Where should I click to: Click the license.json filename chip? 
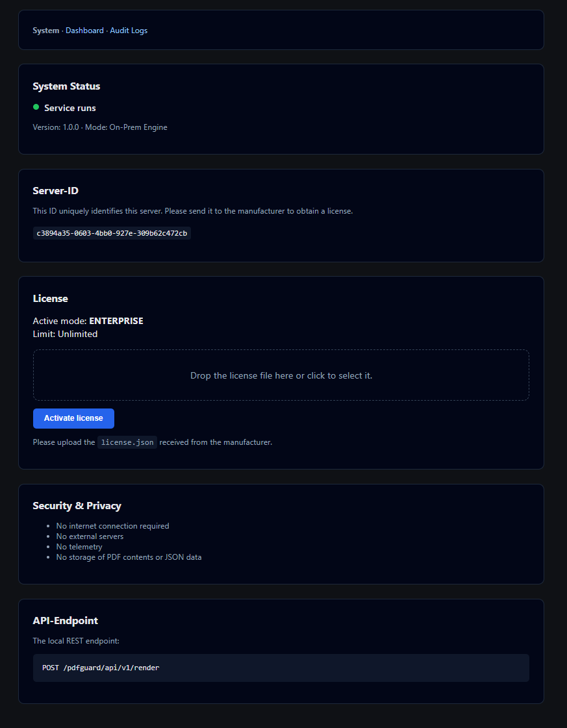(x=127, y=442)
